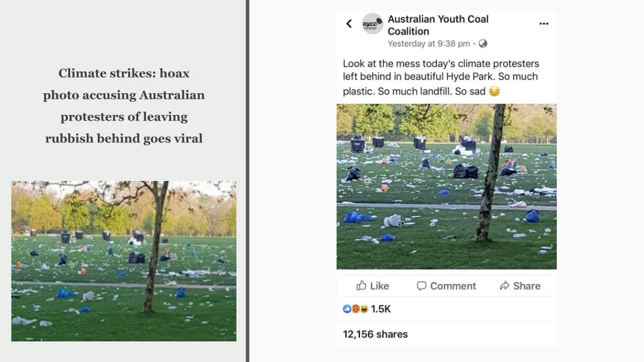Click the speech bubble comment icon
Viewport: 644px width, 362px height.
(421, 285)
